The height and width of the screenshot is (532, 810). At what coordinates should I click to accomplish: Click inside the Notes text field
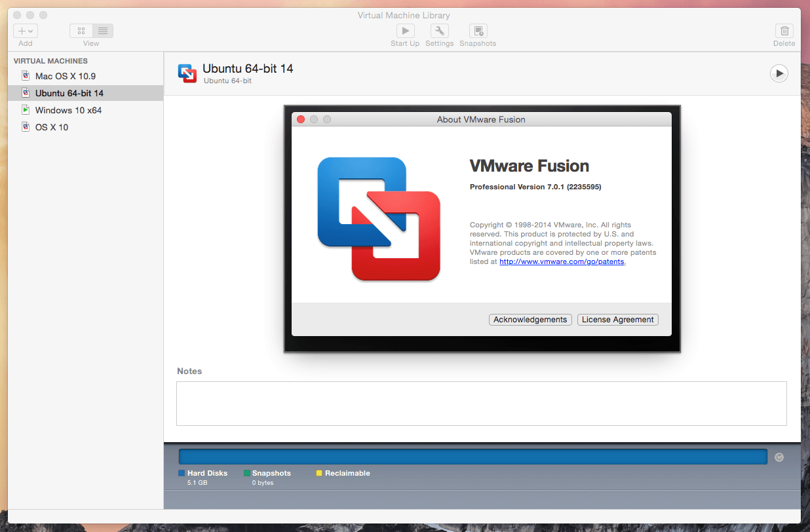coord(482,404)
